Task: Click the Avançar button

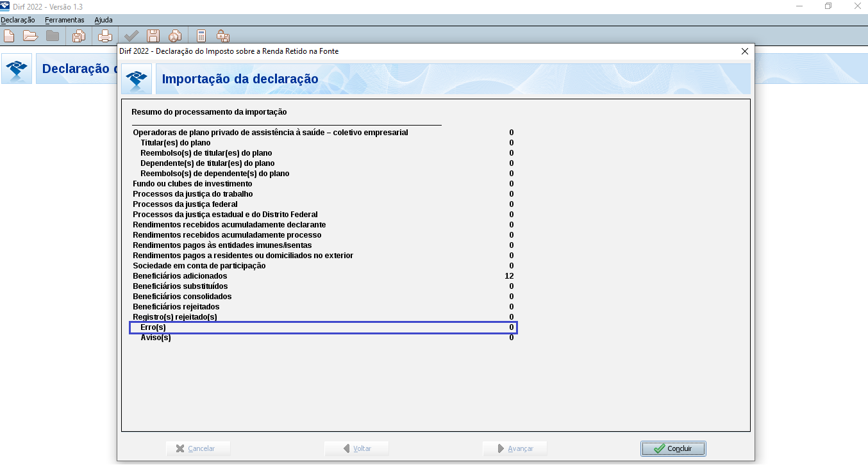Action: [x=515, y=448]
